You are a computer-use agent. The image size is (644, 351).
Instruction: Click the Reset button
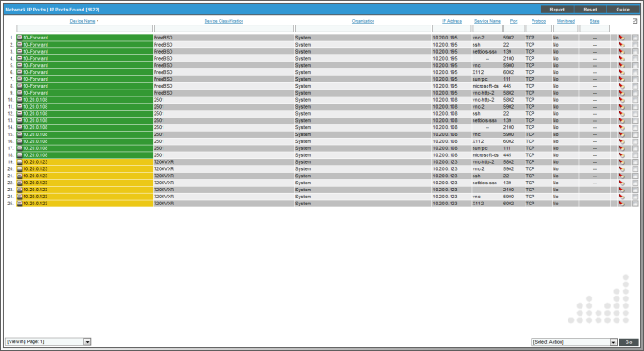tap(590, 10)
